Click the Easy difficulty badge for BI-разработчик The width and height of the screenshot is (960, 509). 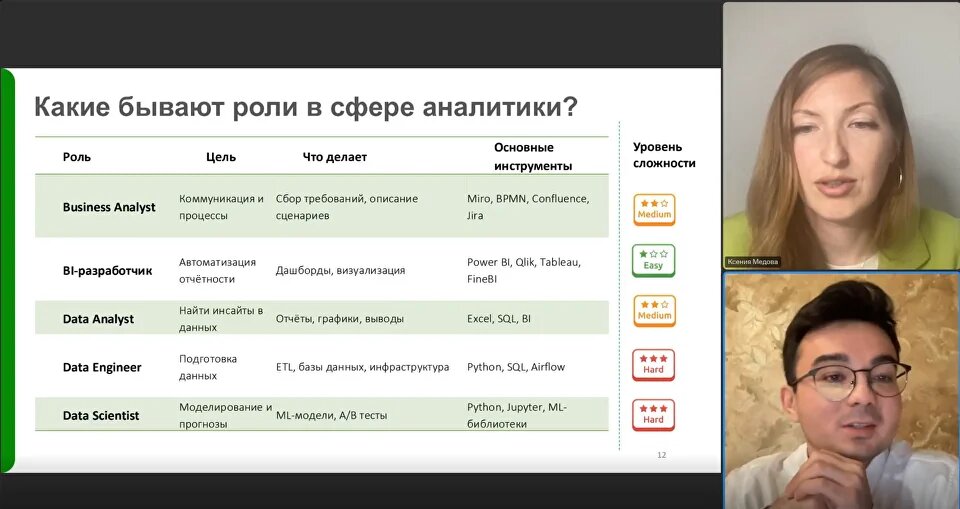coord(653,261)
